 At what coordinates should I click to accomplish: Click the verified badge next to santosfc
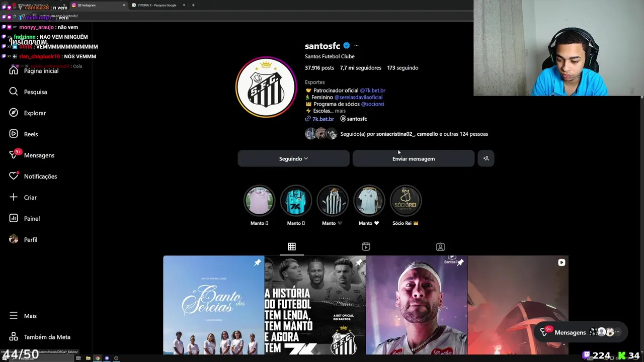point(347,46)
